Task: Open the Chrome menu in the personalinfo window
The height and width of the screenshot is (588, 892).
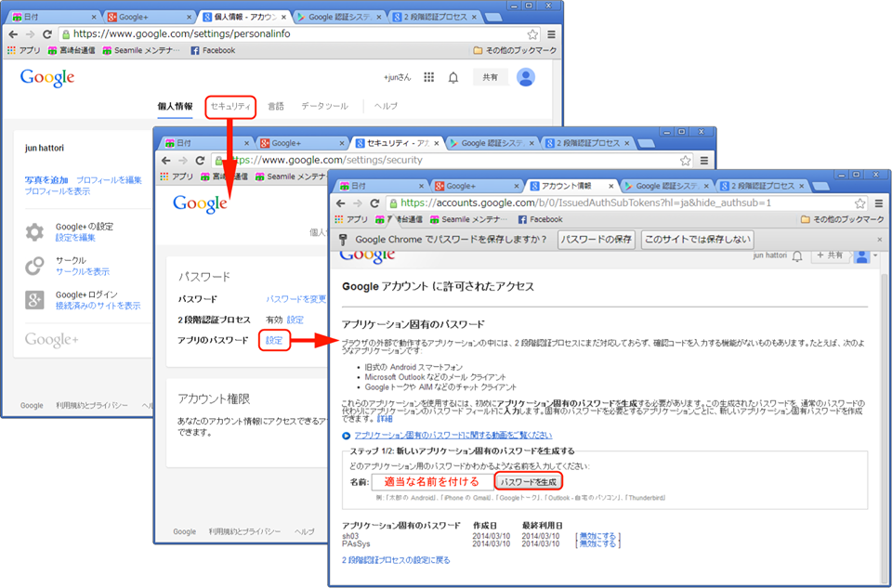Action: pos(551,34)
